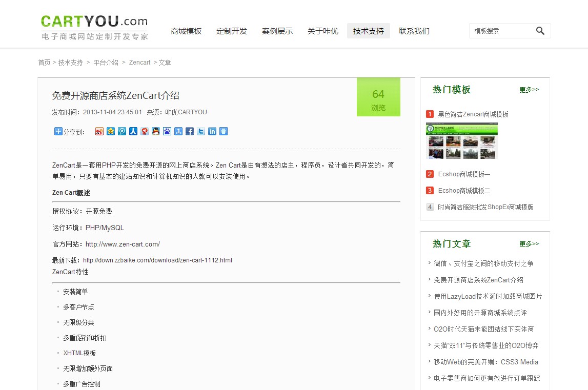Click 更多>> in 热门模板 panel
This screenshot has width=588, height=390.
[529, 90]
